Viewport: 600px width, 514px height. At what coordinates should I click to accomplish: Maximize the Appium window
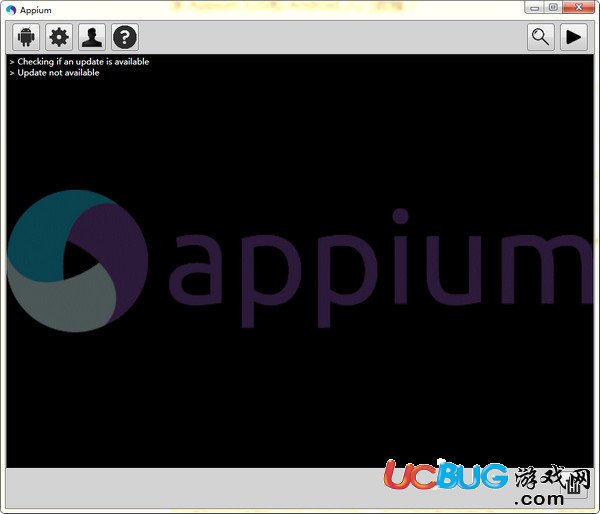click(553, 8)
